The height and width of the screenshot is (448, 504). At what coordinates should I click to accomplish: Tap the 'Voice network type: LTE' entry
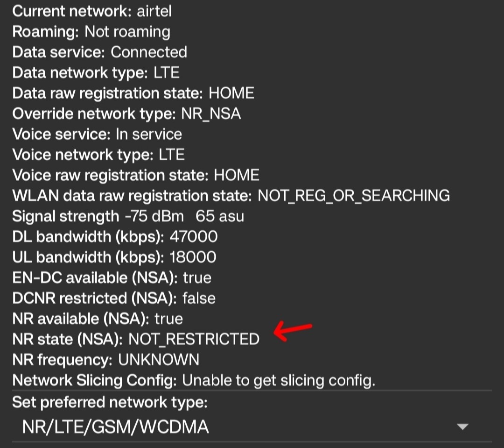pos(98,155)
